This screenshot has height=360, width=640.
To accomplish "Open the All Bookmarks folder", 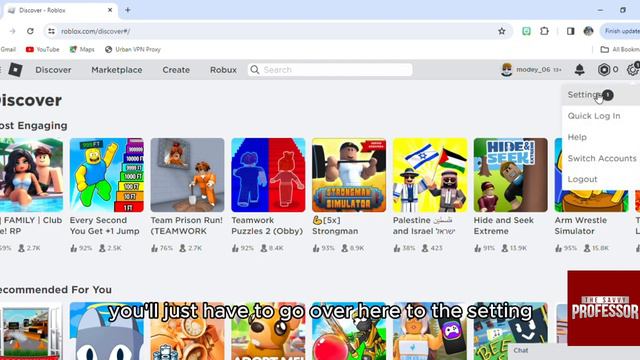I will [620, 49].
